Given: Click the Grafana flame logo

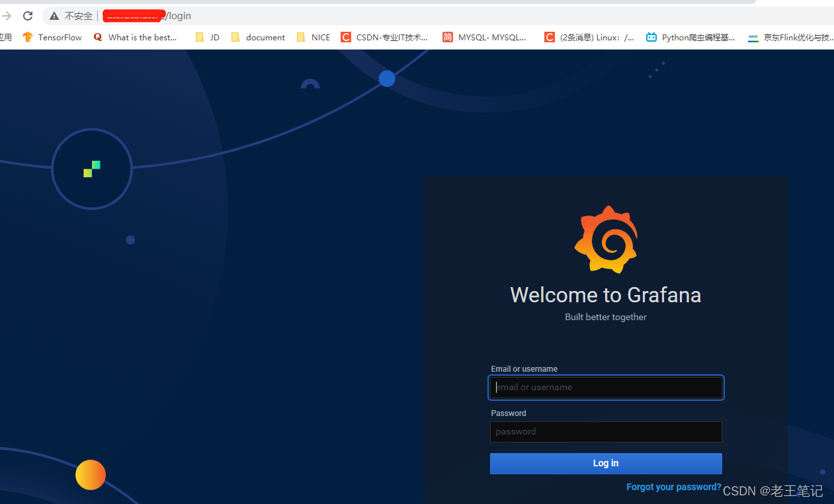Looking at the screenshot, I should [606, 239].
